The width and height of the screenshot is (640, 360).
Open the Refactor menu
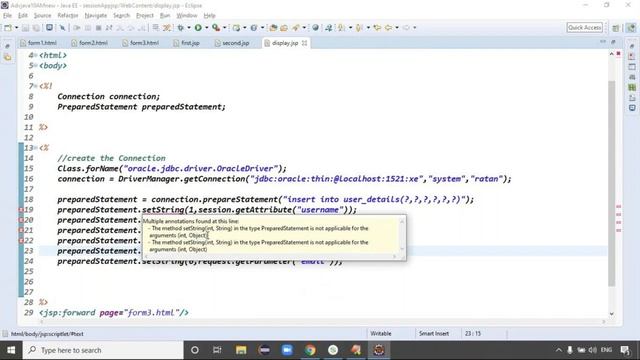[68, 16]
